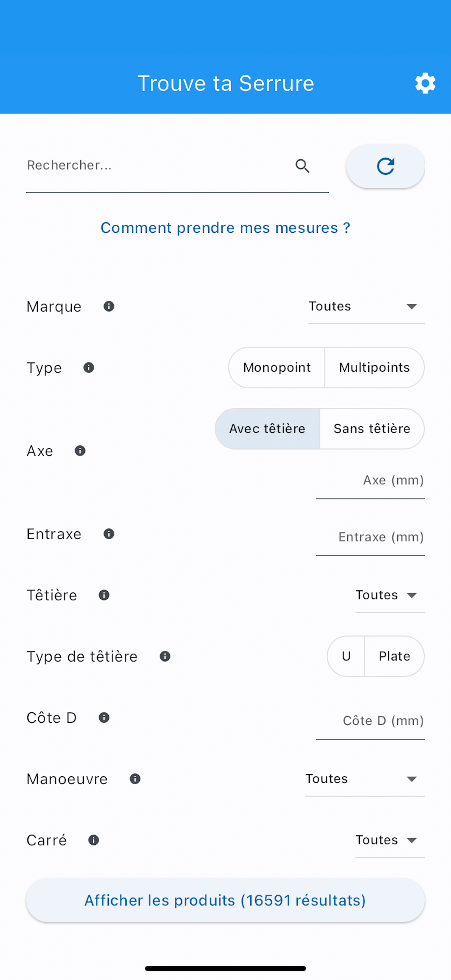Open the settings gear icon
451x980 pixels.
tap(425, 83)
